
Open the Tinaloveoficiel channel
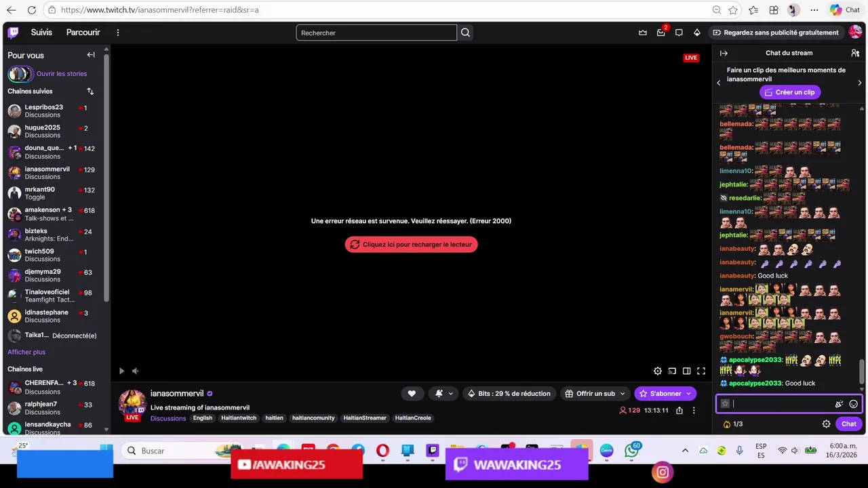tap(54, 296)
